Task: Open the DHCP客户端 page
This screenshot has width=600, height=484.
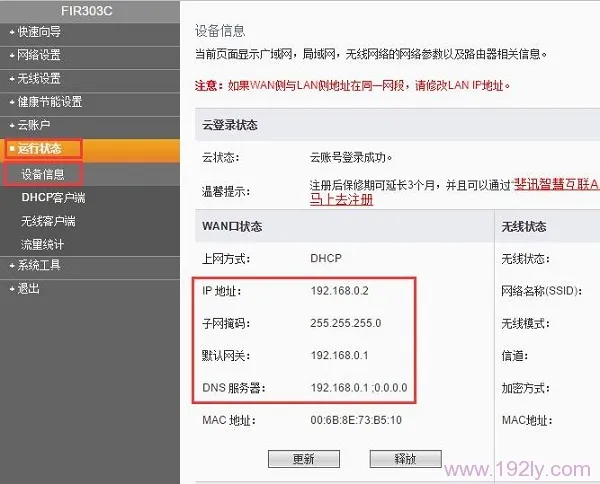Action: (x=53, y=198)
